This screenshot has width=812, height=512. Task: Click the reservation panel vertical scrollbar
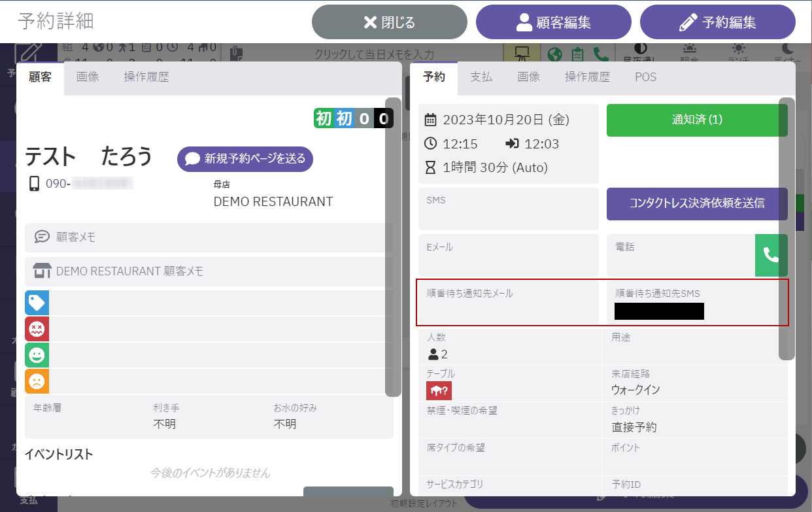click(x=787, y=229)
